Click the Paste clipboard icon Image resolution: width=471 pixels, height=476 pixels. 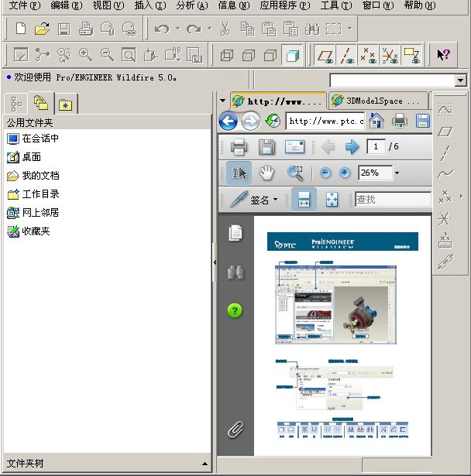(269, 29)
